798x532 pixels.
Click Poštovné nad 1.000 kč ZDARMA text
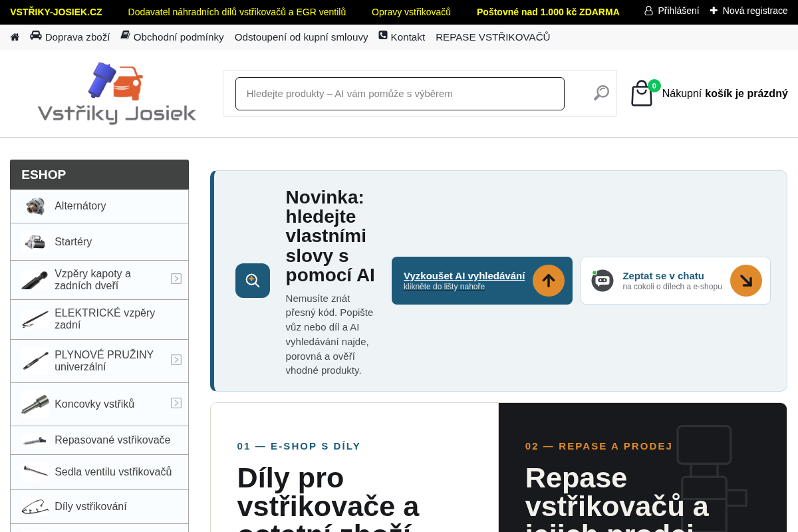tap(548, 12)
